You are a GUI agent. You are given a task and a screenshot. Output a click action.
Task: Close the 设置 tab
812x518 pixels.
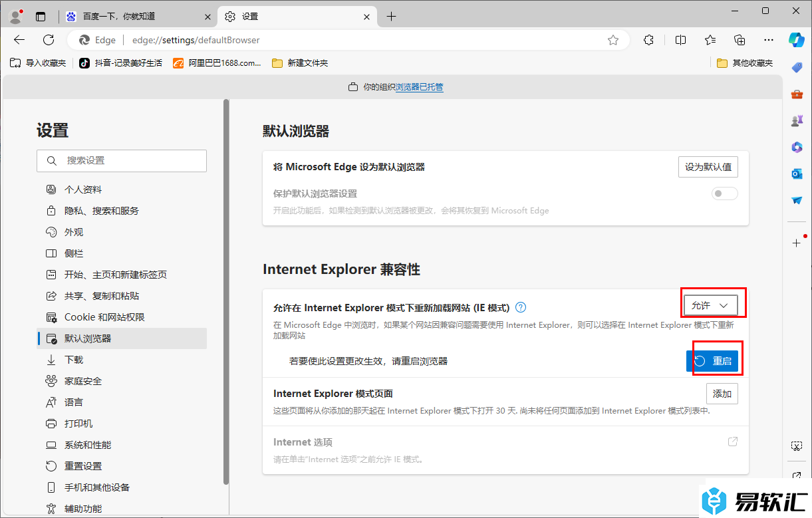367,17
